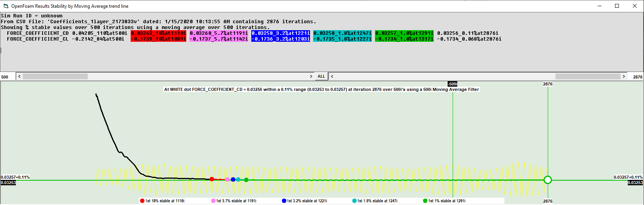Click the red 10% stable dot on the trend line
Image resolution: width=644 pixels, height=205 pixels.
tap(212, 179)
